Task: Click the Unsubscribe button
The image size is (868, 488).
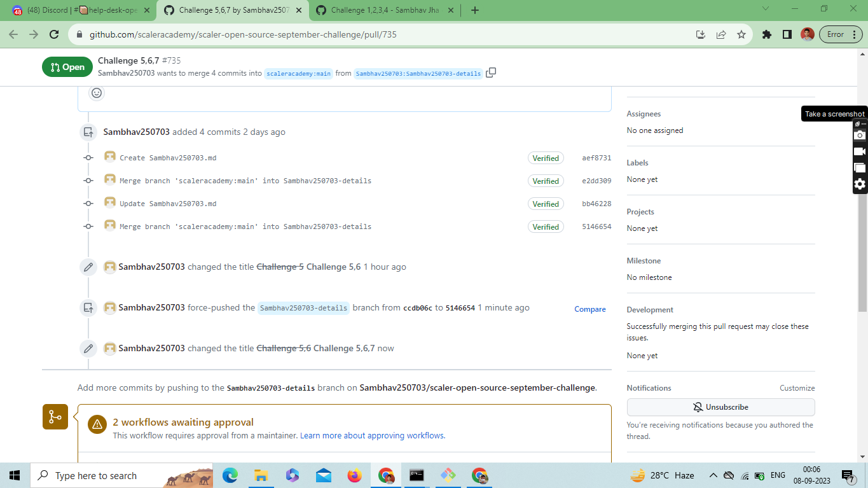Action: tap(720, 407)
